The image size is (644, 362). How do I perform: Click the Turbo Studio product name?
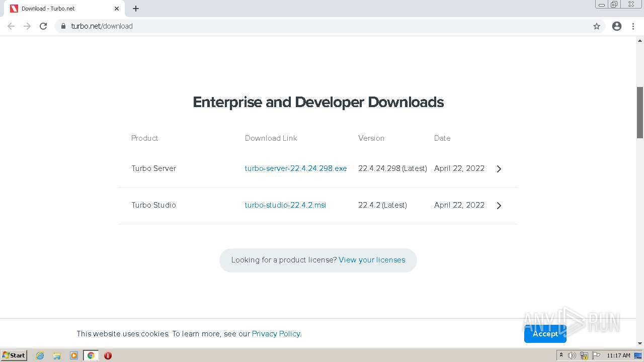pyautogui.click(x=153, y=205)
